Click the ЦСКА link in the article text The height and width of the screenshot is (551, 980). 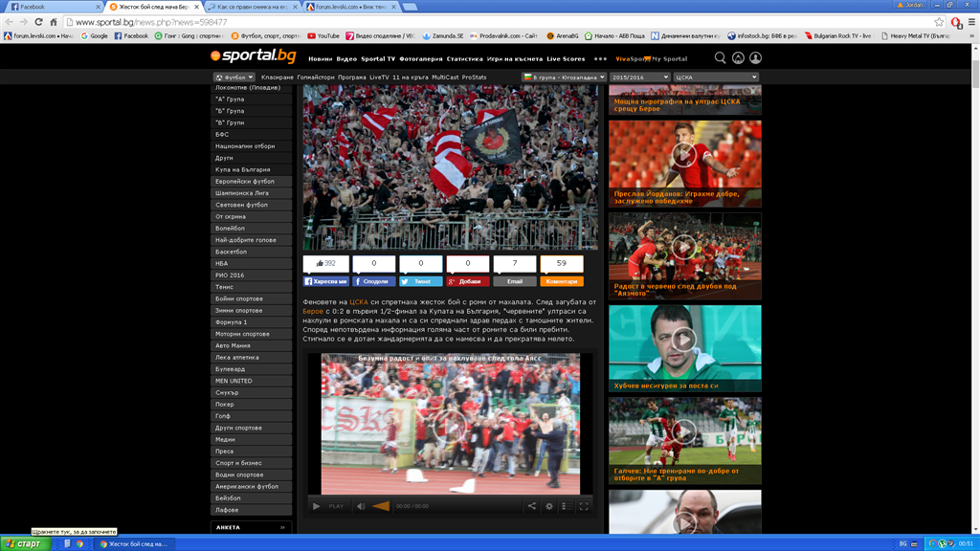click(359, 301)
